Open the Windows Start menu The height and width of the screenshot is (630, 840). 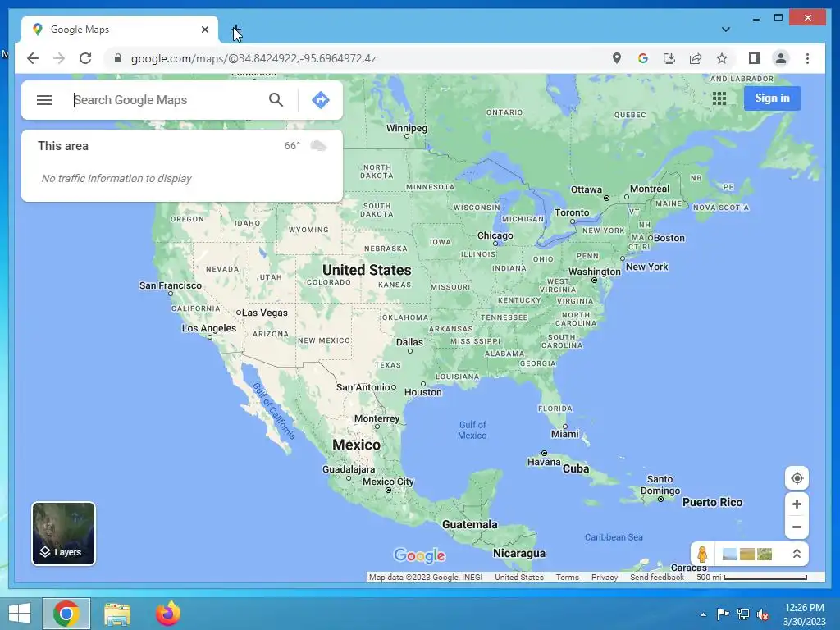click(x=20, y=614)
